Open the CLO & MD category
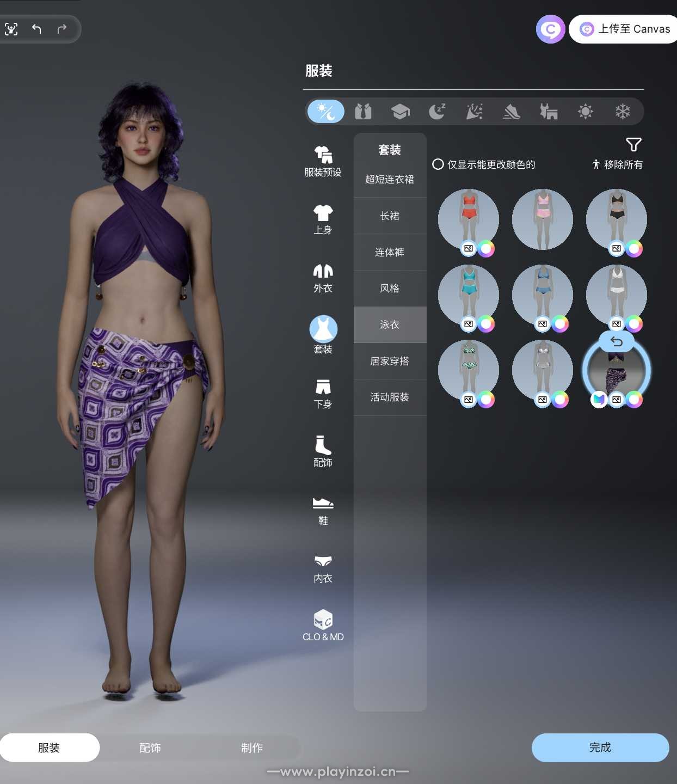Screen dimensions: 677x784 (323, 625)
